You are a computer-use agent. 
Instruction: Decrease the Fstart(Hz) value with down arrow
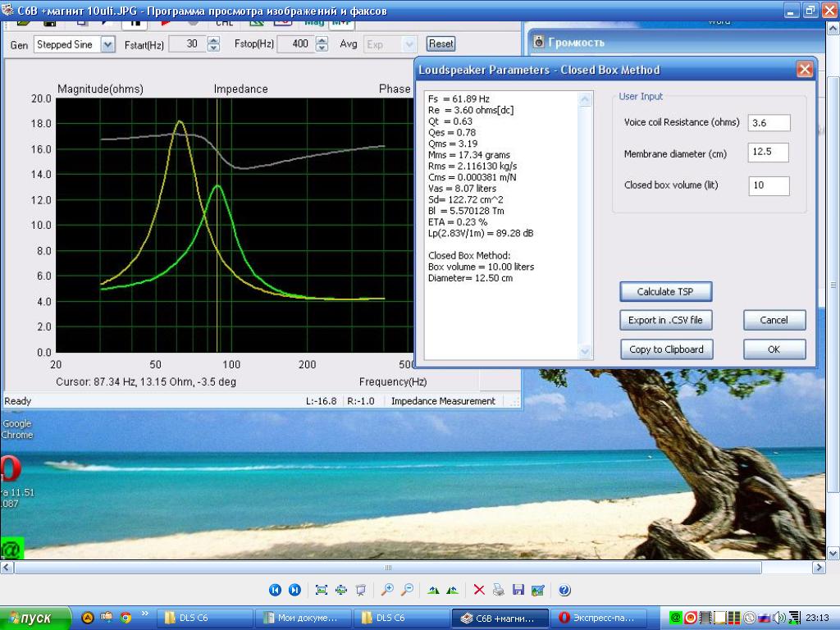214,48
